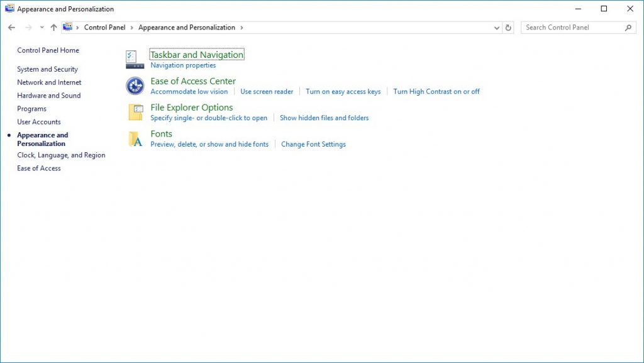Viewport: 644px width, 363px height.
Task: Expand the chevron after Appearance and Personalization
Action: tap(241, 27)
